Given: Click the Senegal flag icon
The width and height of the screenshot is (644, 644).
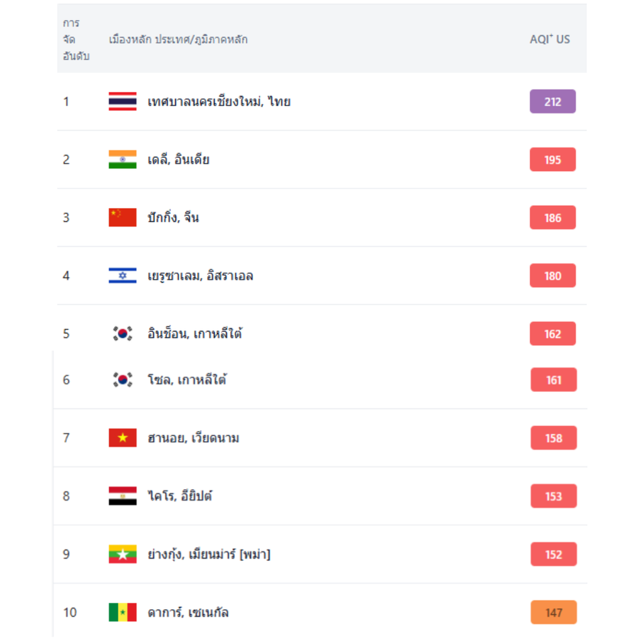Looking at the screenshot, I should (122, 612).
